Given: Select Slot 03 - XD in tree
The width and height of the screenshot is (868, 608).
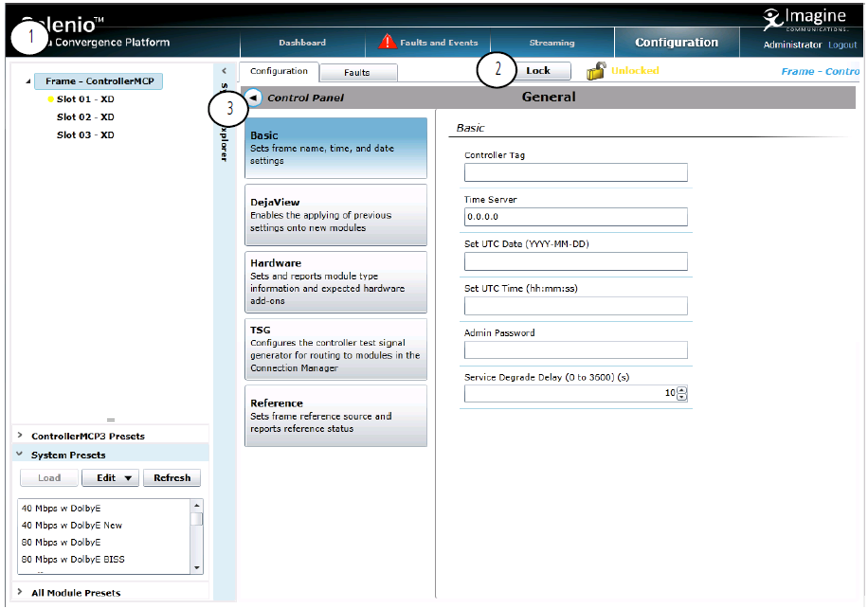Looking at the screenshot, I should 85,135.
